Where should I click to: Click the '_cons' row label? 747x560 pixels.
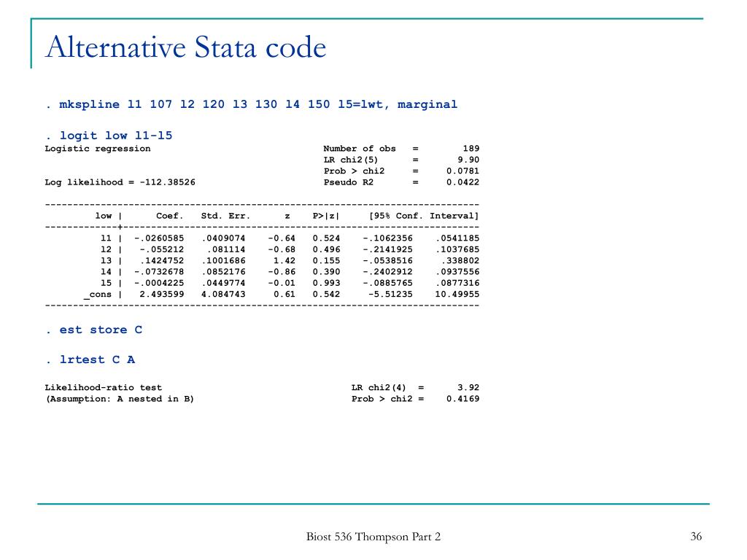pos(98,295)
